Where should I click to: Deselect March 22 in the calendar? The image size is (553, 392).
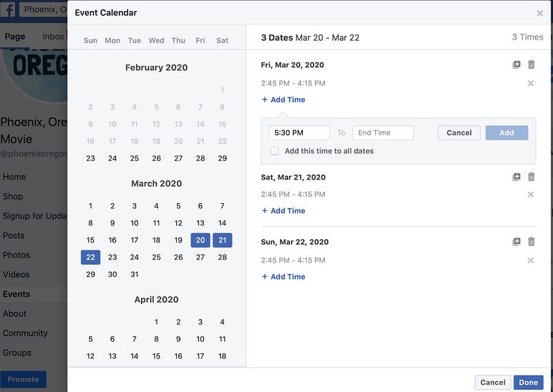pos(91,257)
